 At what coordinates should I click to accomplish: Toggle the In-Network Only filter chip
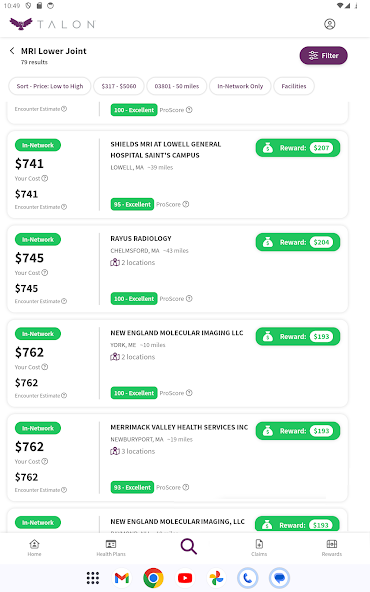click(240, 86)
